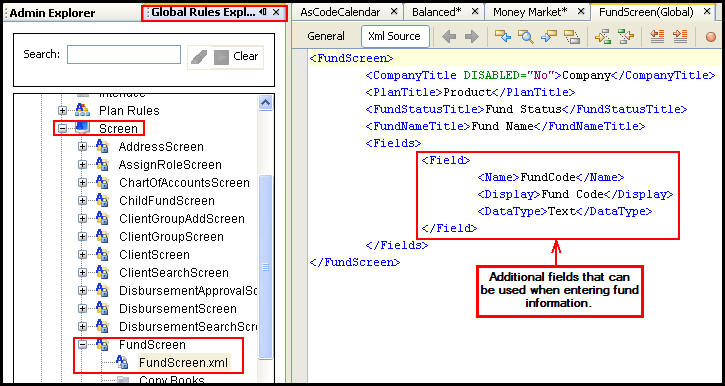Shift line right with indent icon

[680, 37]
